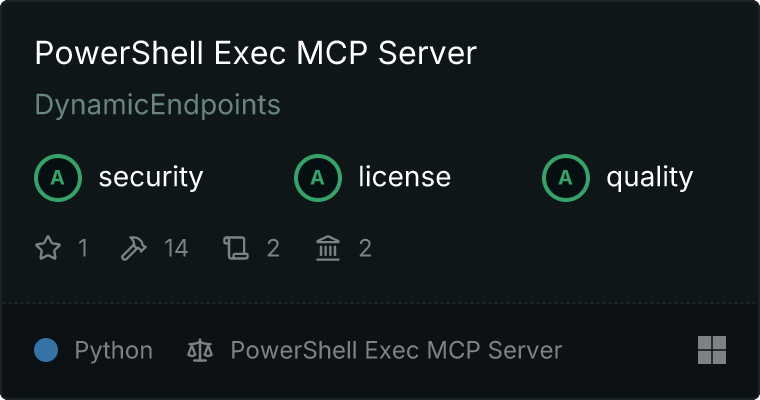Select the Python language label
Image resolution: width=760 pixels, height=400 pixels.
(113, 351)
